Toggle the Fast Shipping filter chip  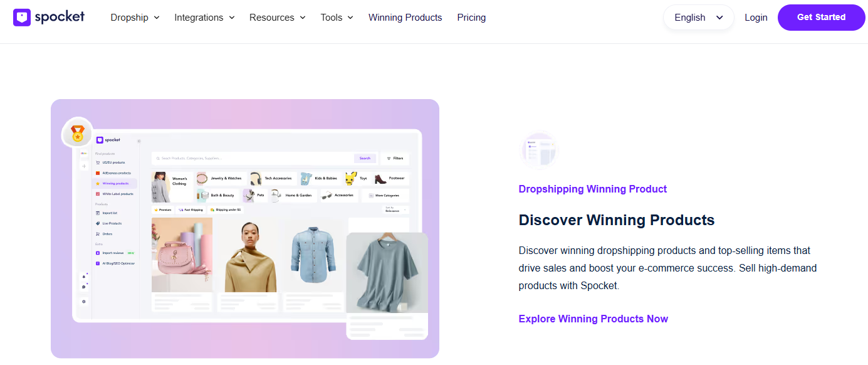(x=191, y=210)
